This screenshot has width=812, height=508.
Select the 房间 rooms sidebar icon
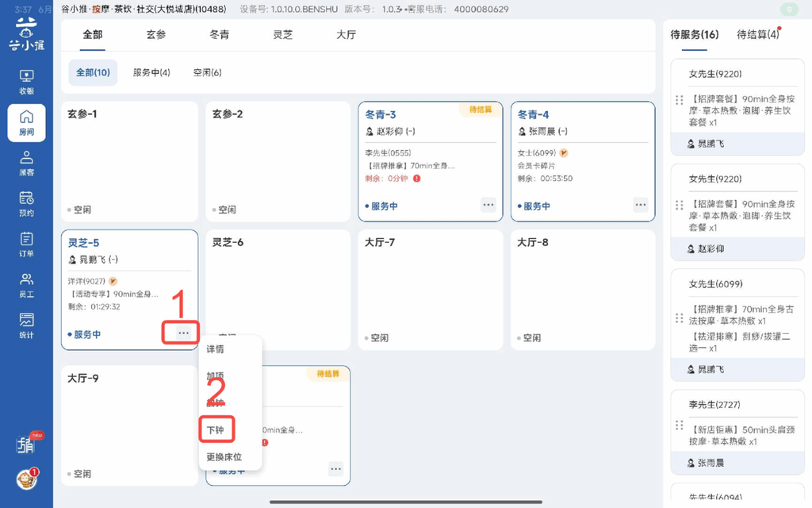26,123
